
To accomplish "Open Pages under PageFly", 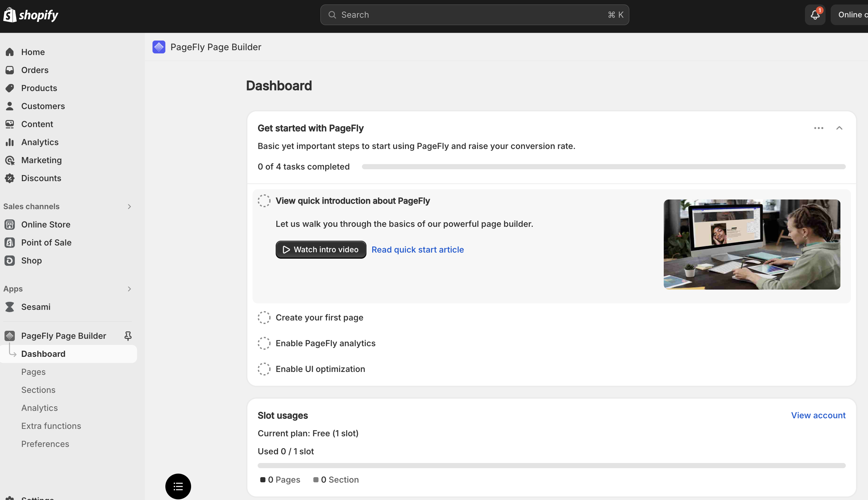I will click(x=33, y=372).
